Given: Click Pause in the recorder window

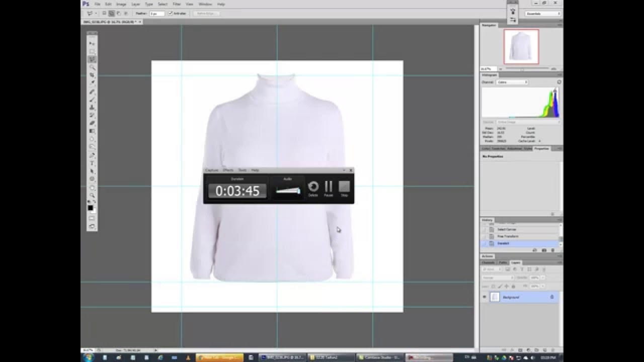Looking at the screenshot, I should click(x=329, y=188).
